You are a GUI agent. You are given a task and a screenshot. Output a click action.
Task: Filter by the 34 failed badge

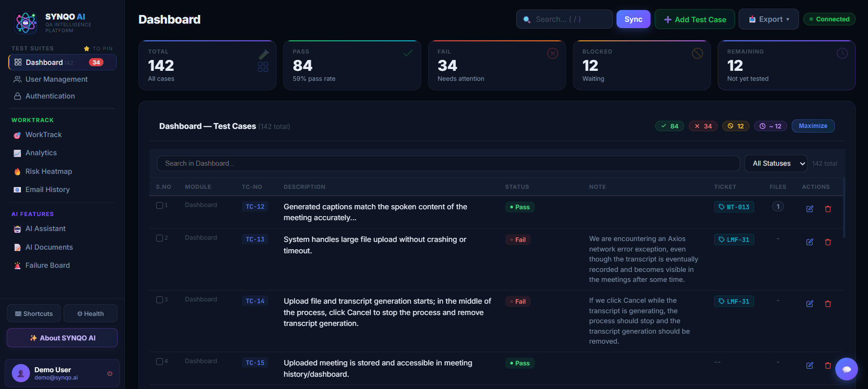(x=703, y=126)
